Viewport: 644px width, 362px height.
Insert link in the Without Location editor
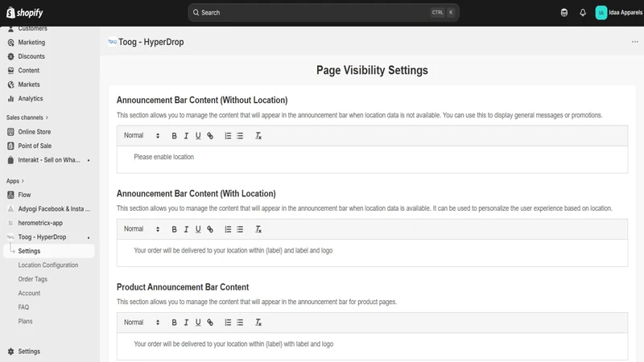tap(210, 136)
